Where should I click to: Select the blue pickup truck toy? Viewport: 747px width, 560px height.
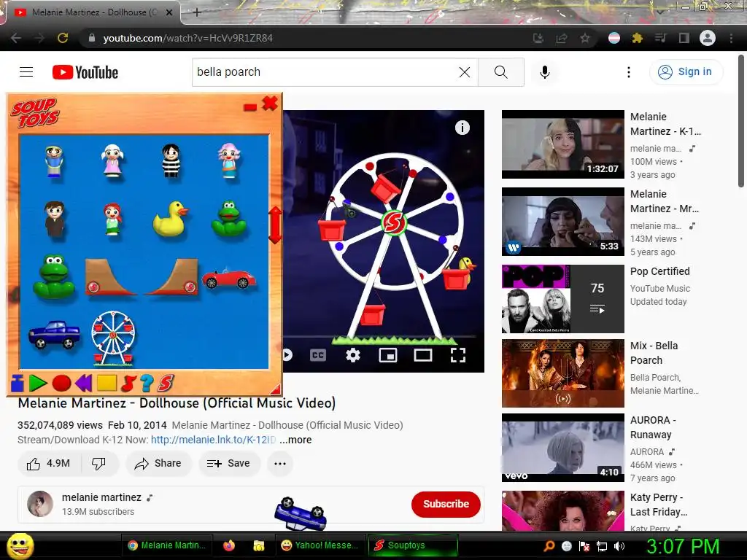click(x=54, y=334)
